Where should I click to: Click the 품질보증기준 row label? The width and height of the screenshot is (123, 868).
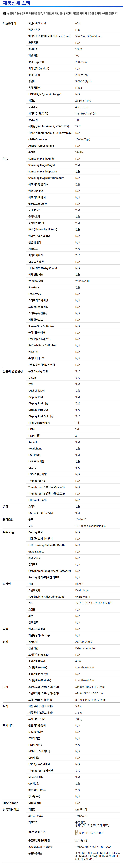point(35,853)
